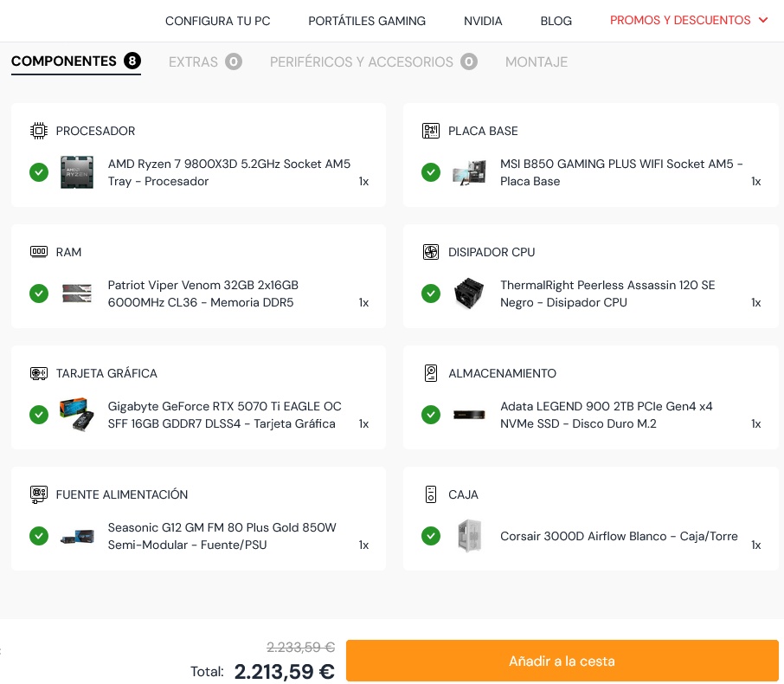Select the ThermalRight Peerless Assassin name
The image size is (784, 684).
pos(607,294)
